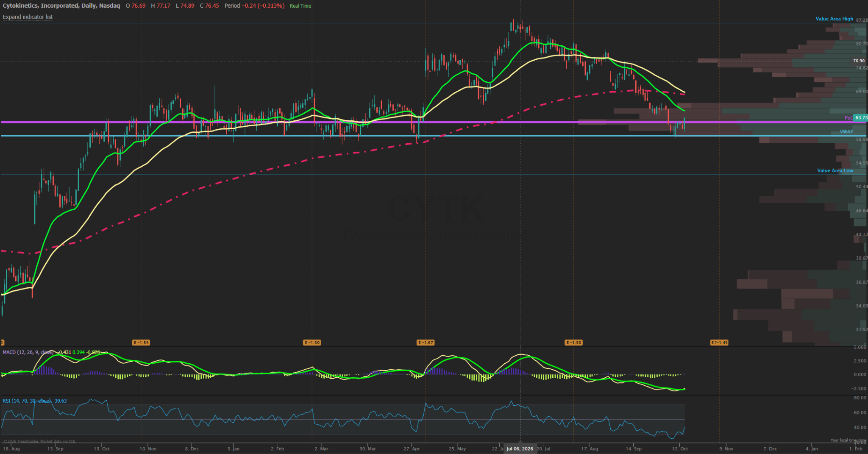Click the Value Area Low label
This screenshot has height=454, width=868.
[835, 171]
